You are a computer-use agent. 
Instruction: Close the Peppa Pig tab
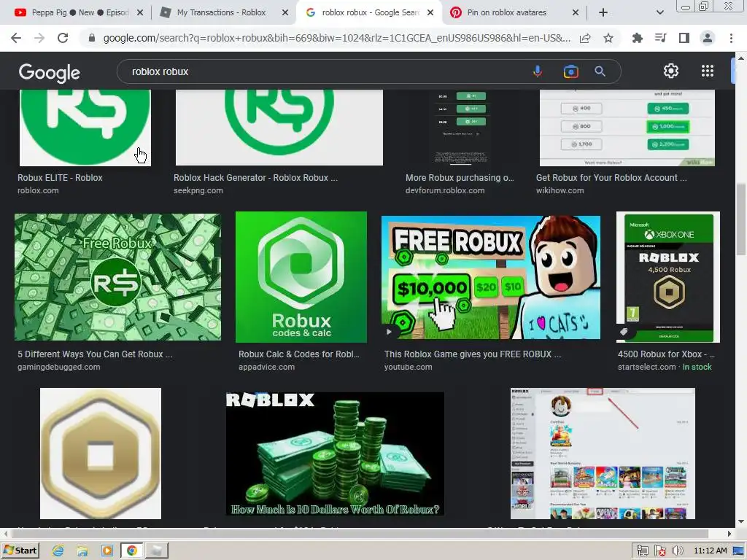point(140,12)
